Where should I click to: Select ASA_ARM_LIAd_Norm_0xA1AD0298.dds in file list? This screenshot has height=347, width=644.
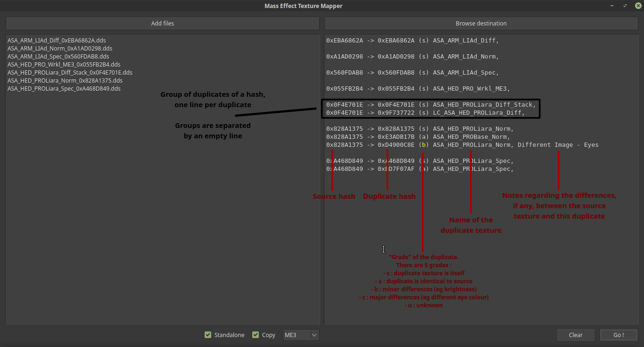click(60, 49)
